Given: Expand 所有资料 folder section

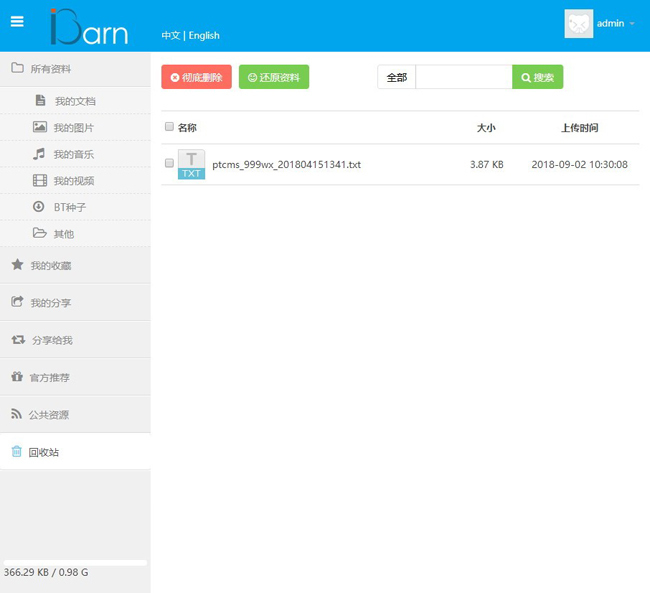Looking at the screenshot, I should [x=75, y=69].
